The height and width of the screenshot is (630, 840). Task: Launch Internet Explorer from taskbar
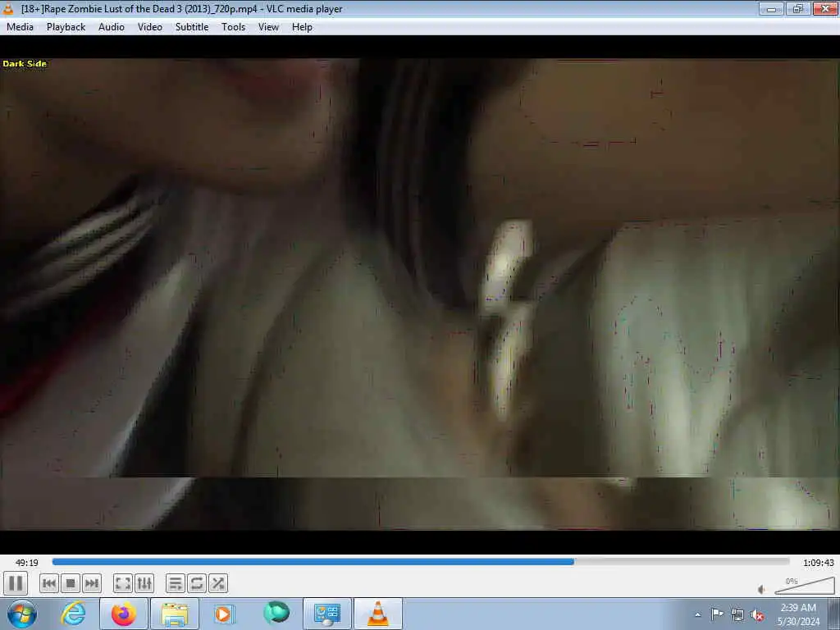pyautogui.click(x=73, y=614)
